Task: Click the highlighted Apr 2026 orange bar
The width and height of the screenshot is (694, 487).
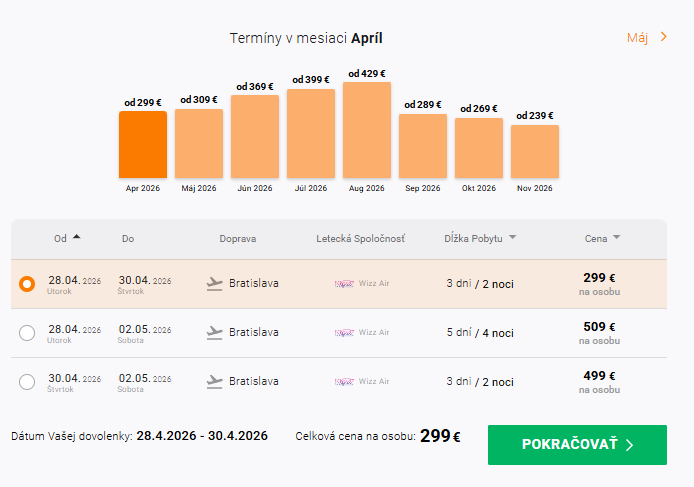Action: 143,144
